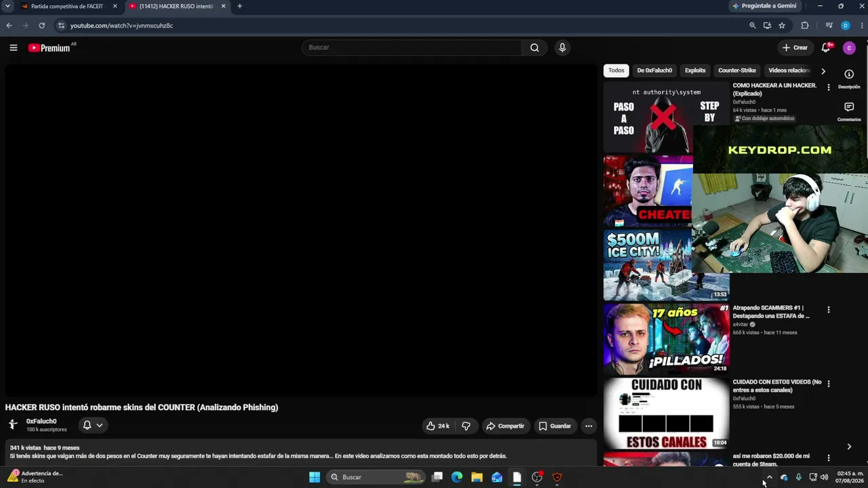Screen dimensions: 868x488
Task: Open the YouTube hamburger guide menu
Action: [x=14, y=47]
